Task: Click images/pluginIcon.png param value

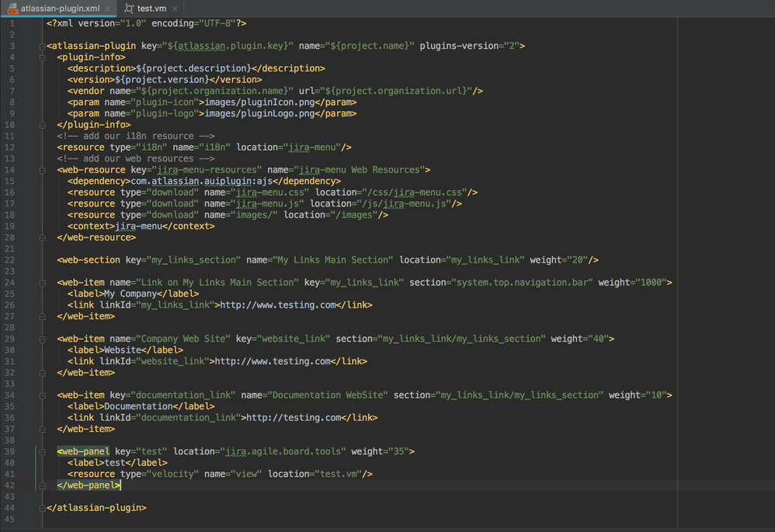Action: (x=259, y=103)
